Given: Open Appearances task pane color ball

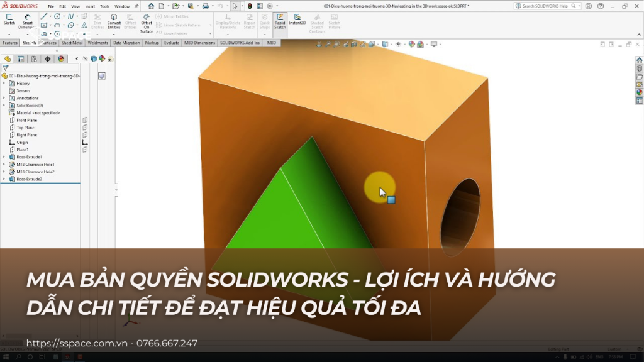Looking at the screenshot, I should [x=639, y=92].
